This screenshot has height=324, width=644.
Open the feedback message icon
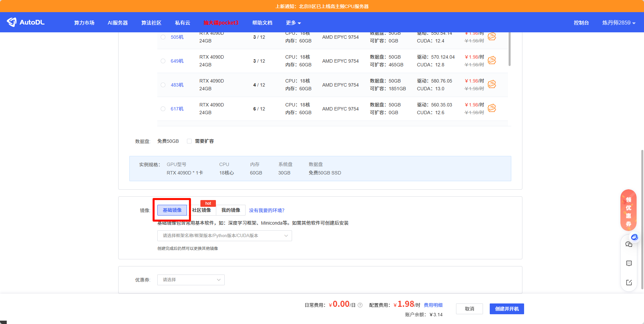(x=629, y=263)
